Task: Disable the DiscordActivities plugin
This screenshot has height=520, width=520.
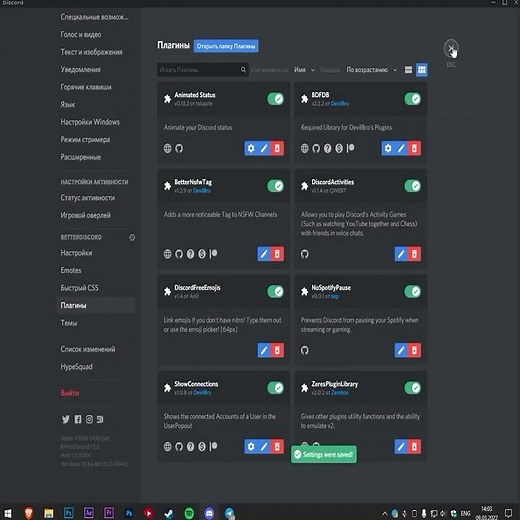Action: [x=413, y=186]
